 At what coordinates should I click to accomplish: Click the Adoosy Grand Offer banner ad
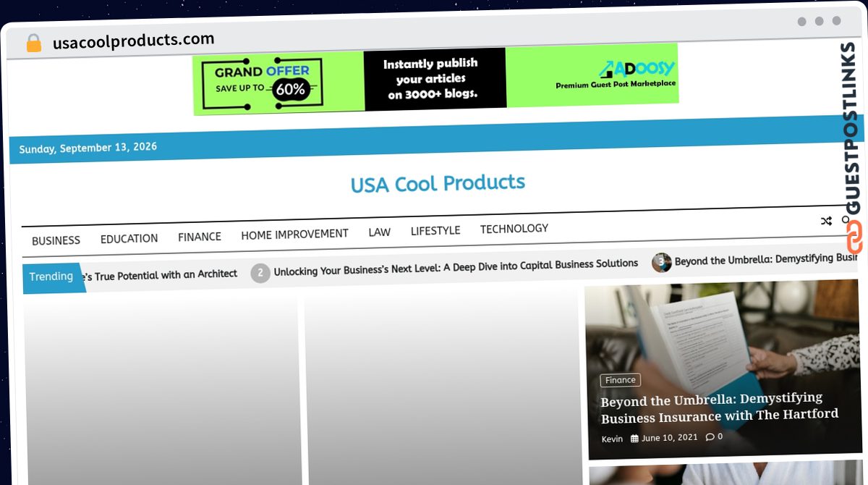[x=435, y=79]
